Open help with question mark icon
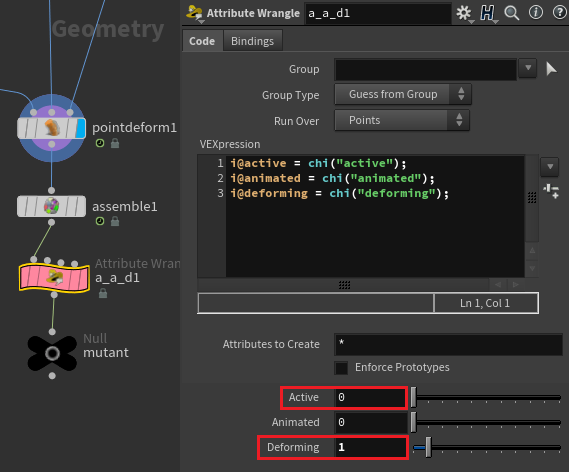The width and height of the screenshot is (569, 472). [560, 12]
